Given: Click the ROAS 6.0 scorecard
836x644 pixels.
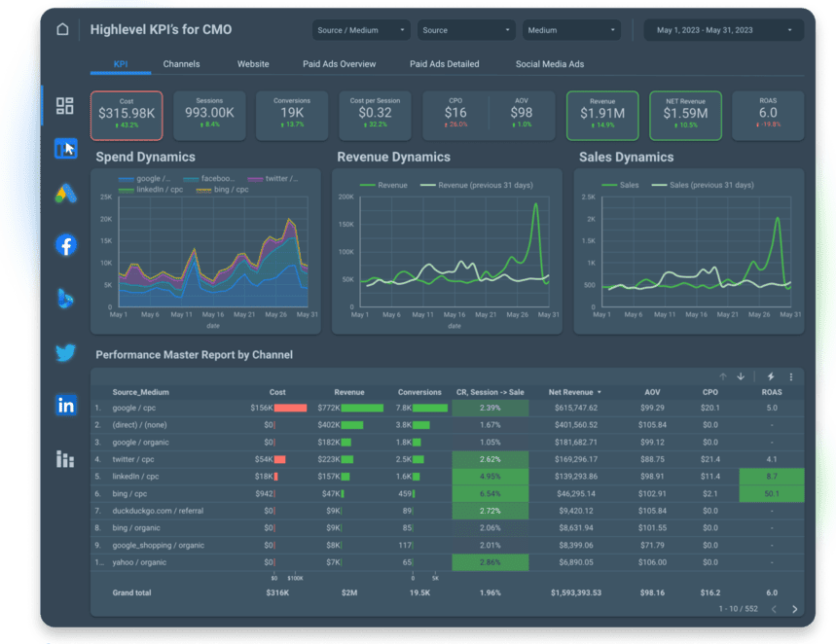Looking at the screenshot, I should pos(768,116).
